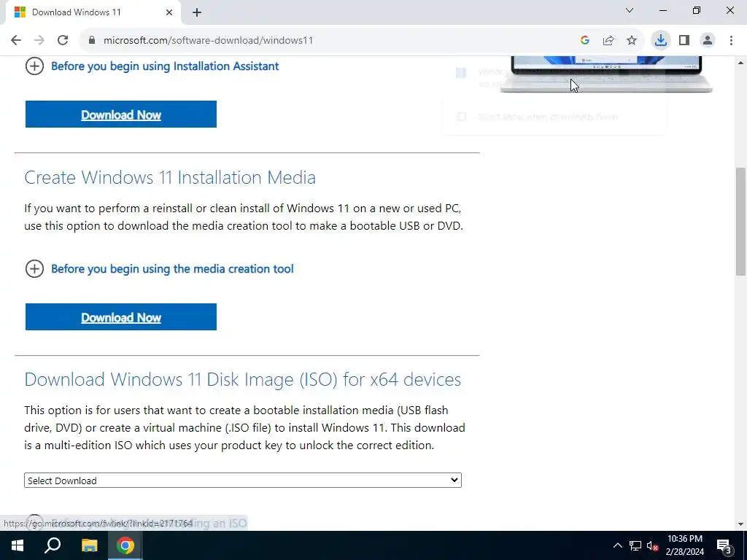Open File Explorer from taskbar
This screenshot has width=747, height=560.
pyautogui.click(x=89, y=545)
